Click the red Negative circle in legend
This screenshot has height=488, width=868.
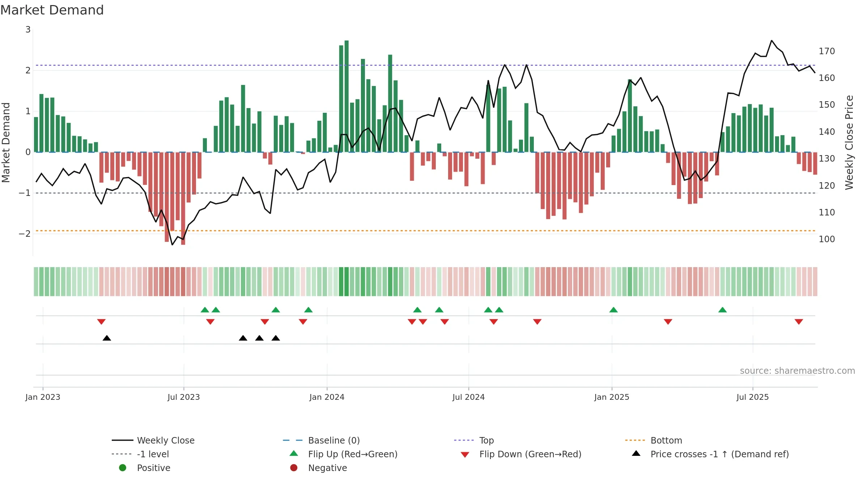tap(294, 468)
